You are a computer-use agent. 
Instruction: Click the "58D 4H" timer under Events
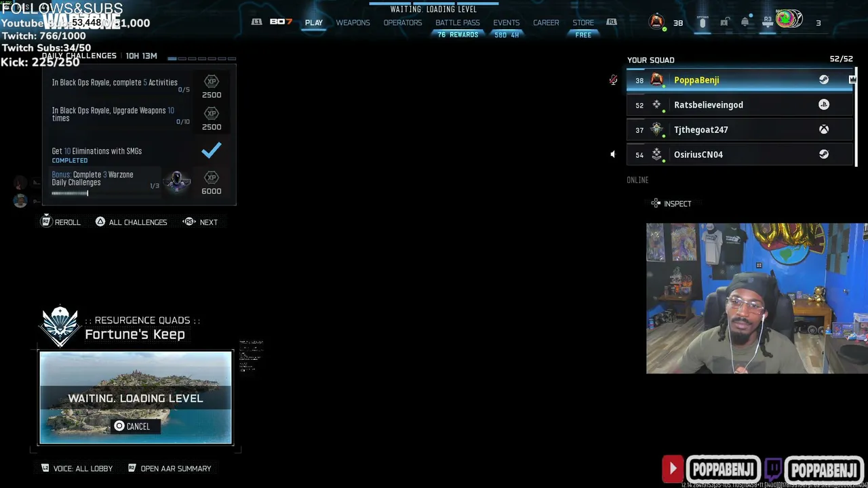[507, 35]
